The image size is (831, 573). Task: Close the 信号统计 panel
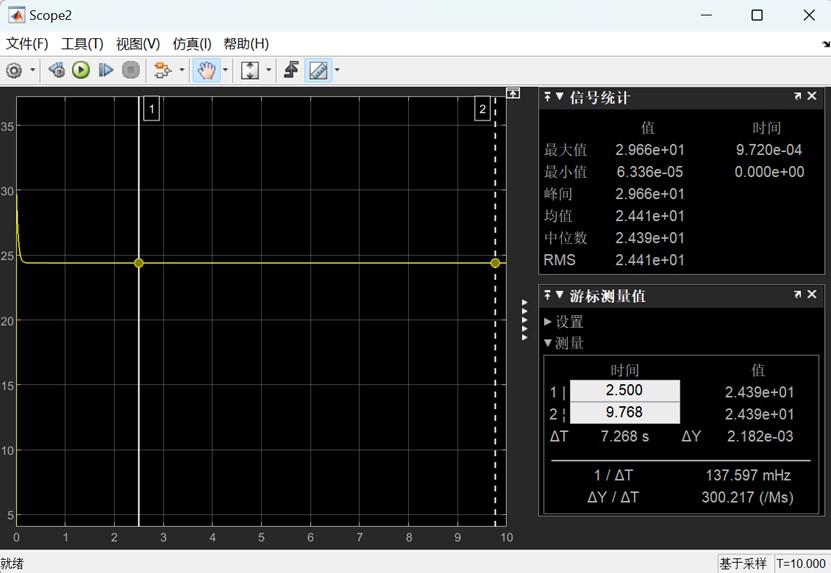pos(812,97)
